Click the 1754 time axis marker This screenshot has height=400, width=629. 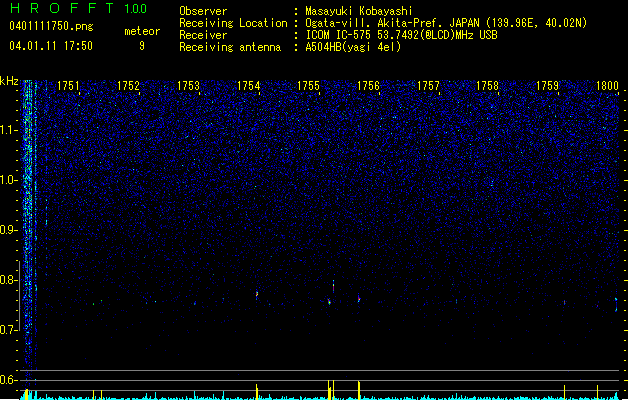click(248, 86)
